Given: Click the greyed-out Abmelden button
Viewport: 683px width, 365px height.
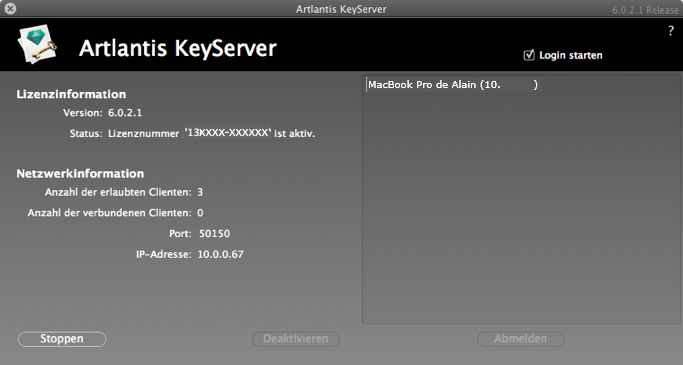Looking at the screenshot, I should 521,339.
